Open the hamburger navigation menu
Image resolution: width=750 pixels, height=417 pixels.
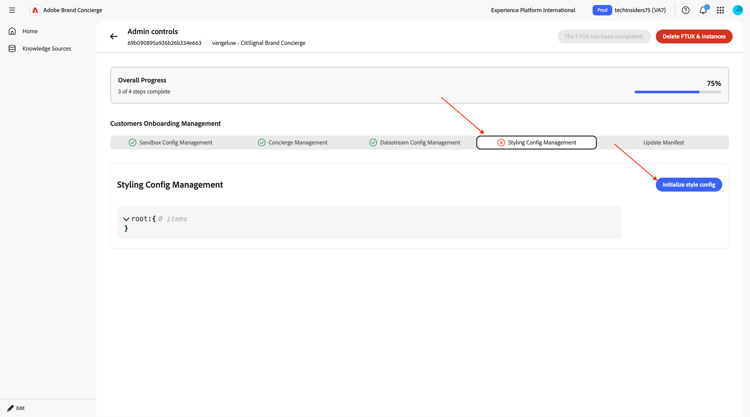coord(12,10)
